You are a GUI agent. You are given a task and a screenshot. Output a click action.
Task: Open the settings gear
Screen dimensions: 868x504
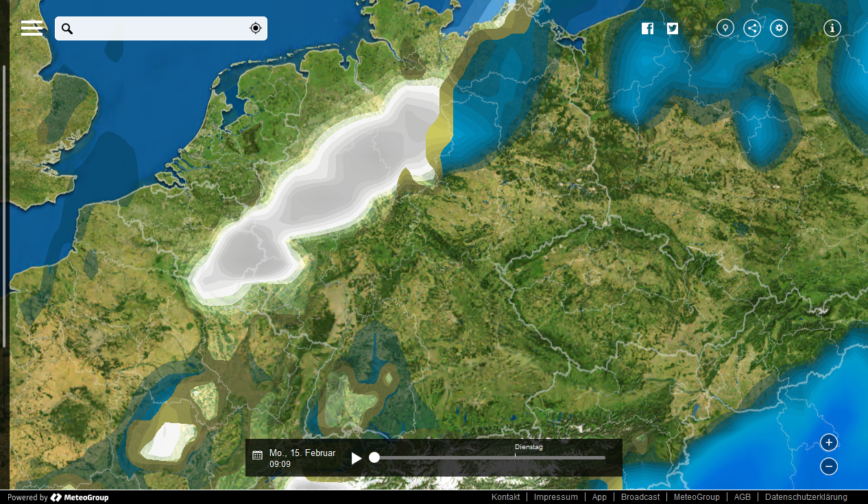coord(779,28)
